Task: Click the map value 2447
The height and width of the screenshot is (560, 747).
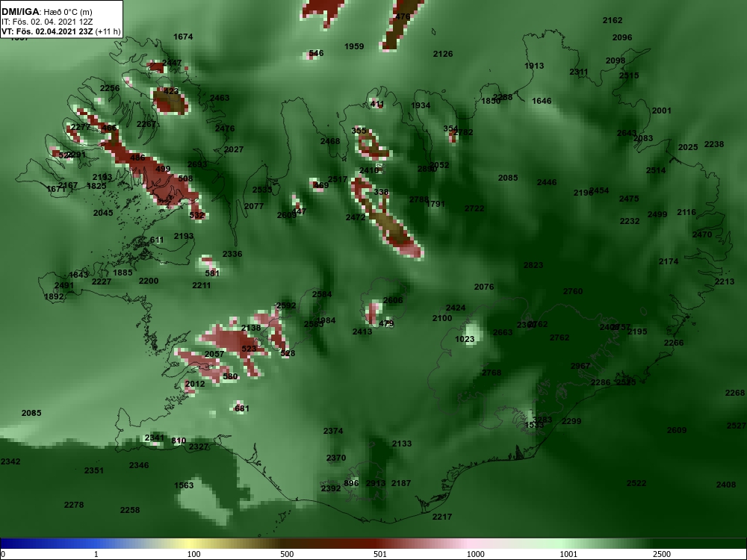Action: coord(172,63)
